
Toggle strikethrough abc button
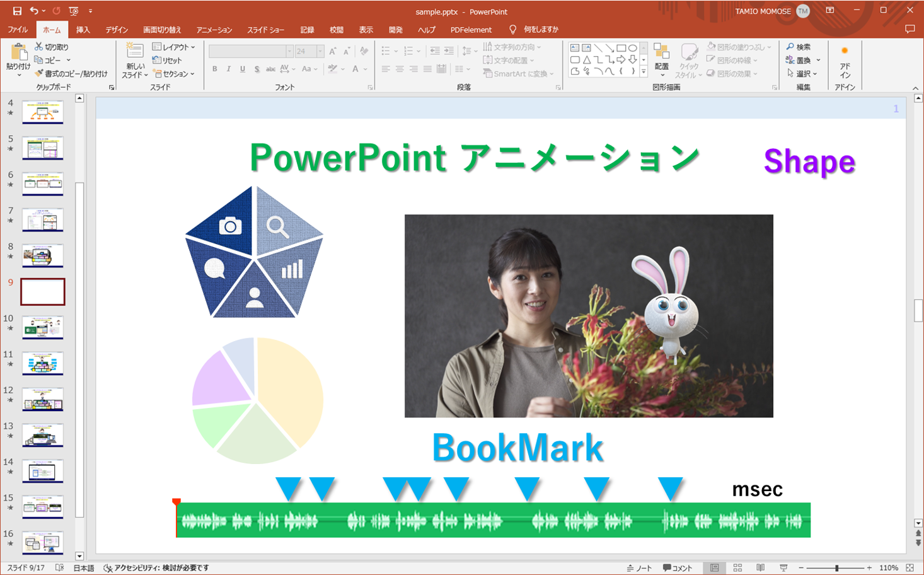click(x=270, y=69)
